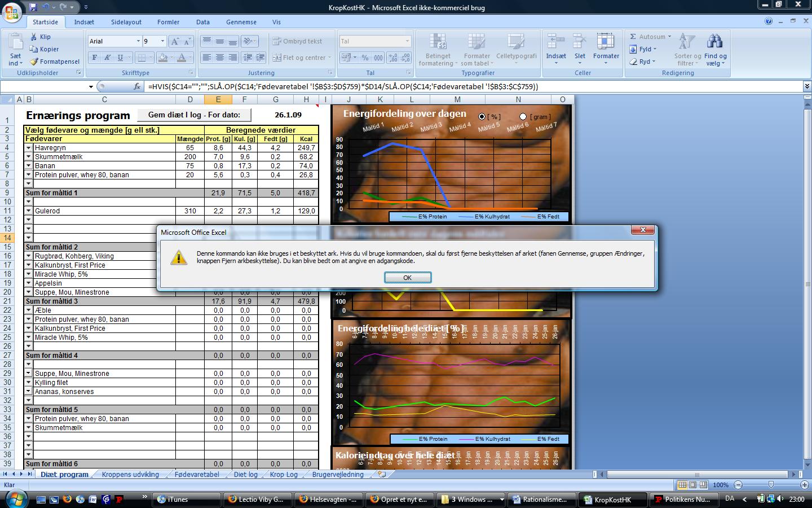This screenshot has height=508, width=812.
Task: Align cell text to the left
Action: [x=207, y=58]
